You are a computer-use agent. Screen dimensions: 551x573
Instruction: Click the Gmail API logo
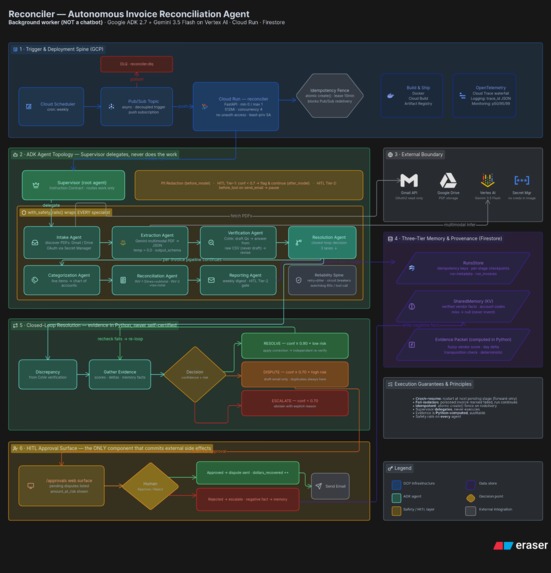click(409, 180)
